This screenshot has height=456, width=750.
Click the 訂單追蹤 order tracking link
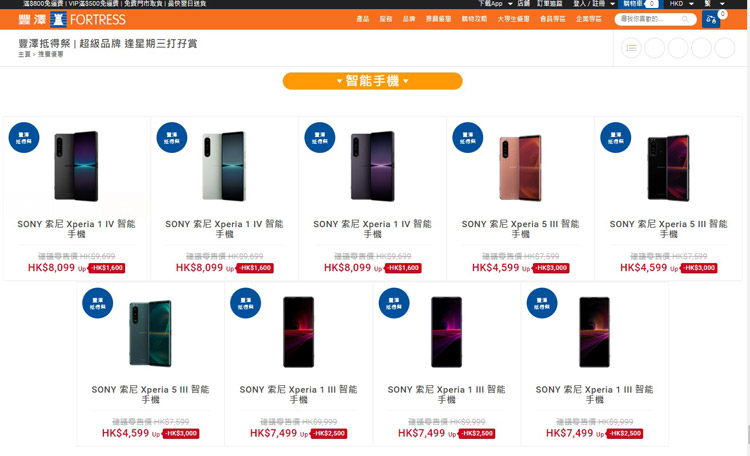[x=549, y=3]
